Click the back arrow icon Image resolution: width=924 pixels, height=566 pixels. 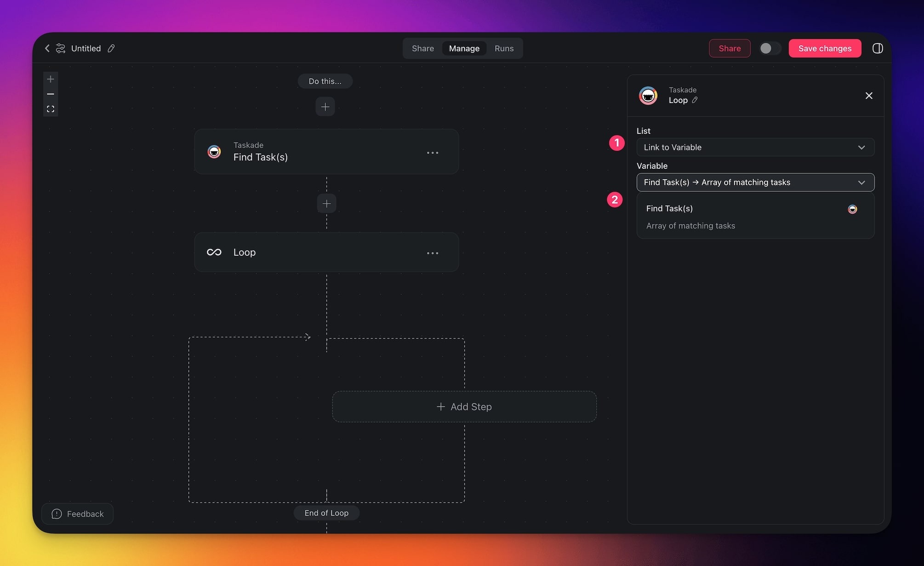pos(47,48)
